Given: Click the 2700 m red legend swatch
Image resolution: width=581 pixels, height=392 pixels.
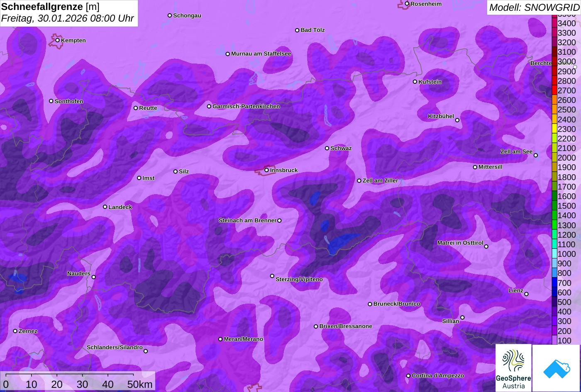Looking at the screenshot, I should [x=554, y=90].
